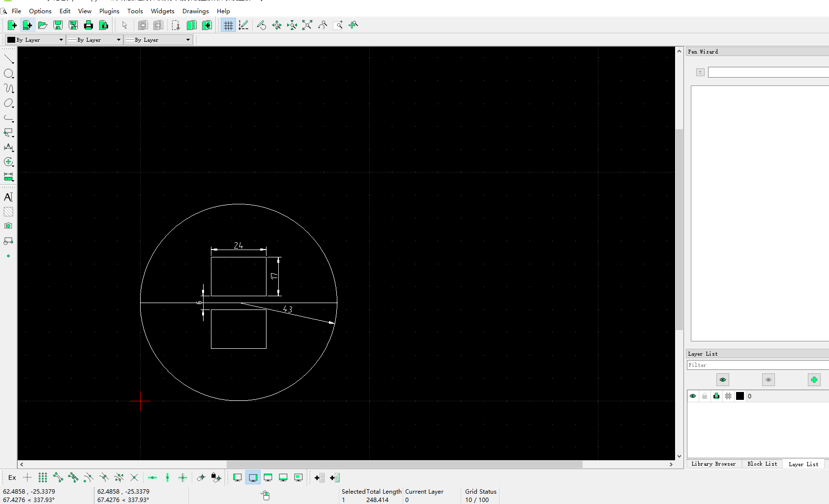This screenshot has height=504, width=829.
Task: Open the Options menu
Action: [x=40, y=11]
